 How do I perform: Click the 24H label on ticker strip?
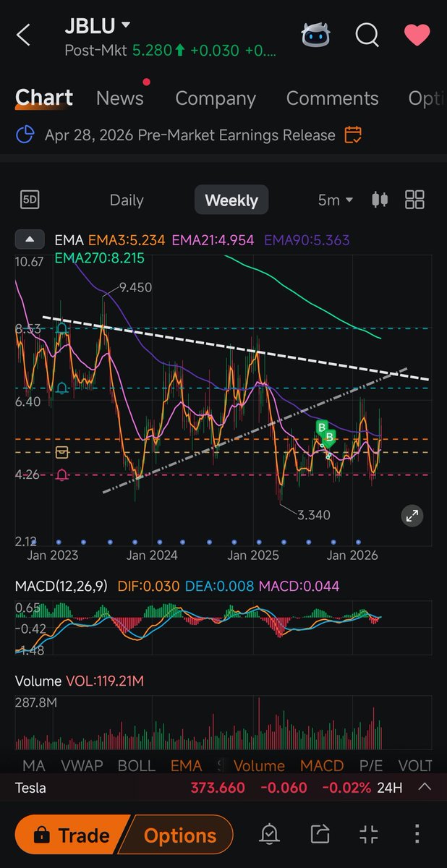(390, 788)
